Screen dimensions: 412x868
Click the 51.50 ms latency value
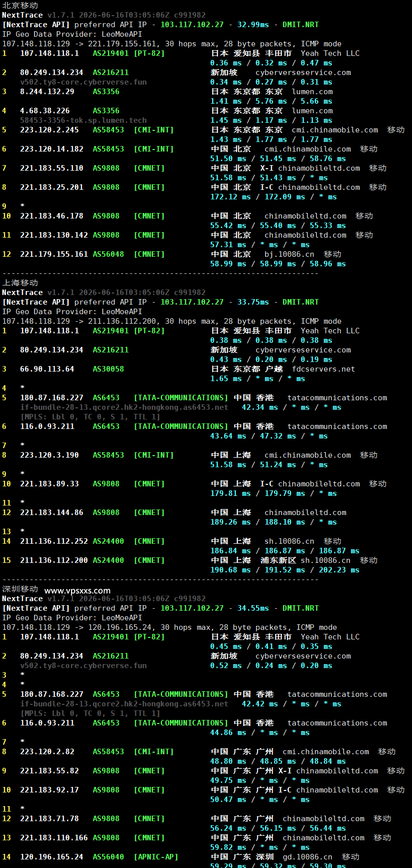228,159
